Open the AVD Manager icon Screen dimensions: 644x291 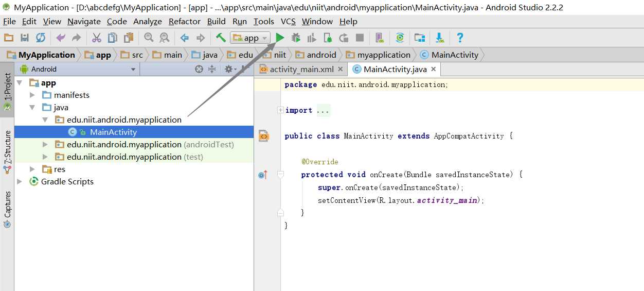pos(380,38)
